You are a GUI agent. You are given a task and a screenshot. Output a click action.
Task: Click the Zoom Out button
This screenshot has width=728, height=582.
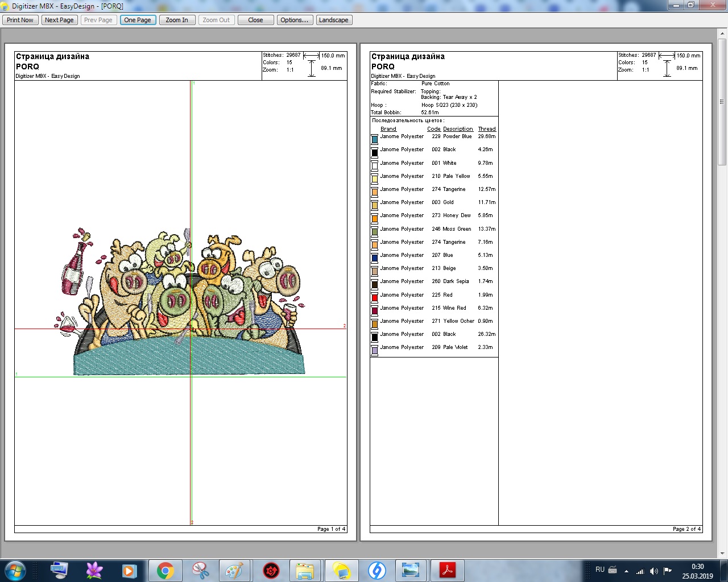coord(216,20)
